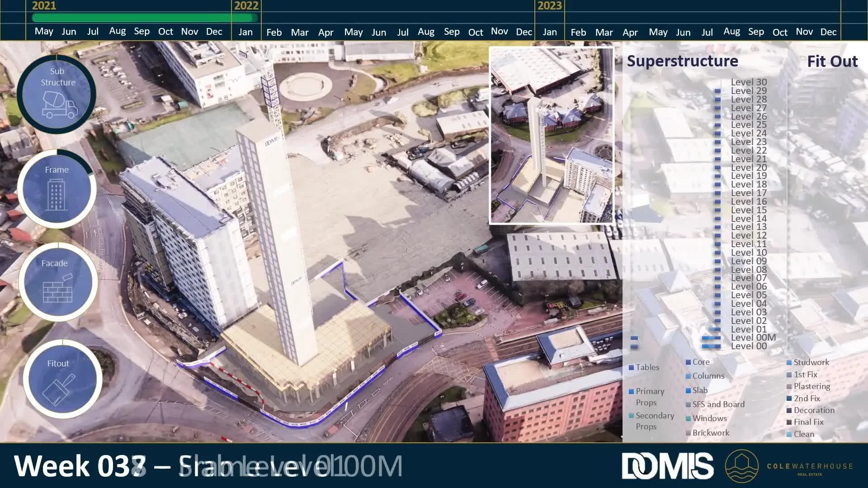Click the inset aerial view thumbnail
Viewport: 868px width, 488px height.
coord(551,136)
